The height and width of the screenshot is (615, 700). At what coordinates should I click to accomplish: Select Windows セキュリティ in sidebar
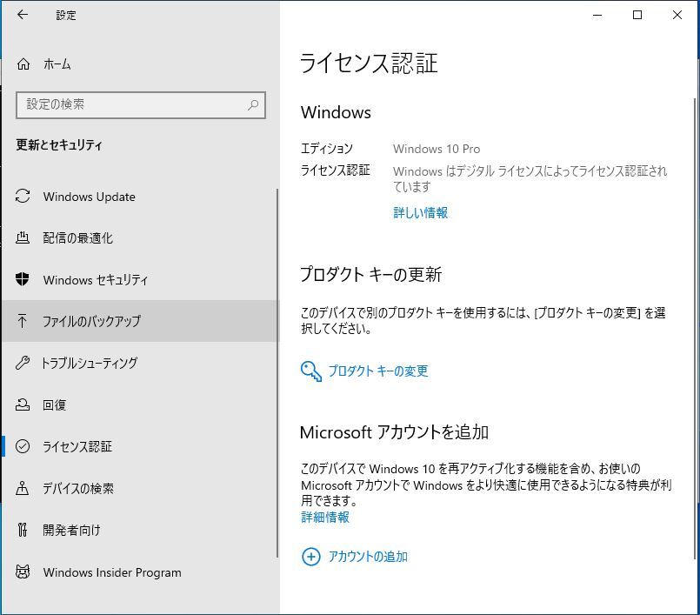coord(139,279)
